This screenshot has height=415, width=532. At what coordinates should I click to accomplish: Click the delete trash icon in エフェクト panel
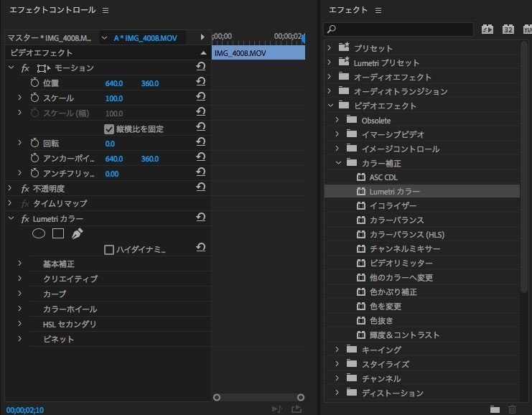[x=512, y=409]
